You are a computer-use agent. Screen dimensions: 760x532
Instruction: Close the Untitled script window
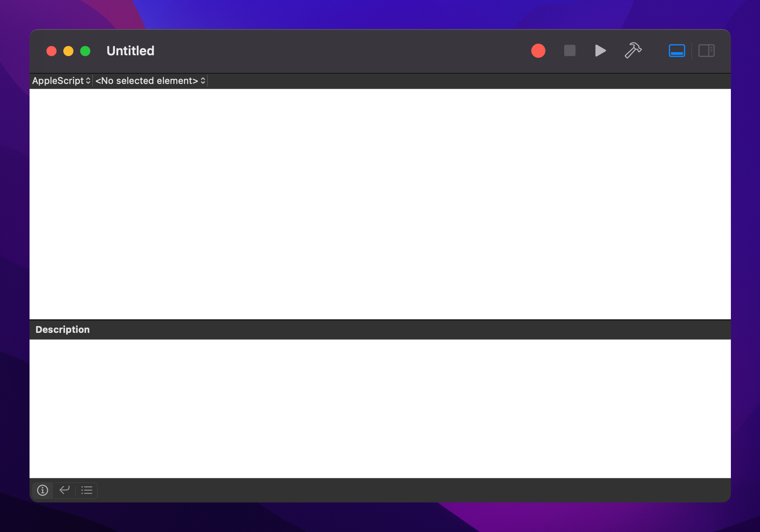pyautogui.click(x=51, y=51)
